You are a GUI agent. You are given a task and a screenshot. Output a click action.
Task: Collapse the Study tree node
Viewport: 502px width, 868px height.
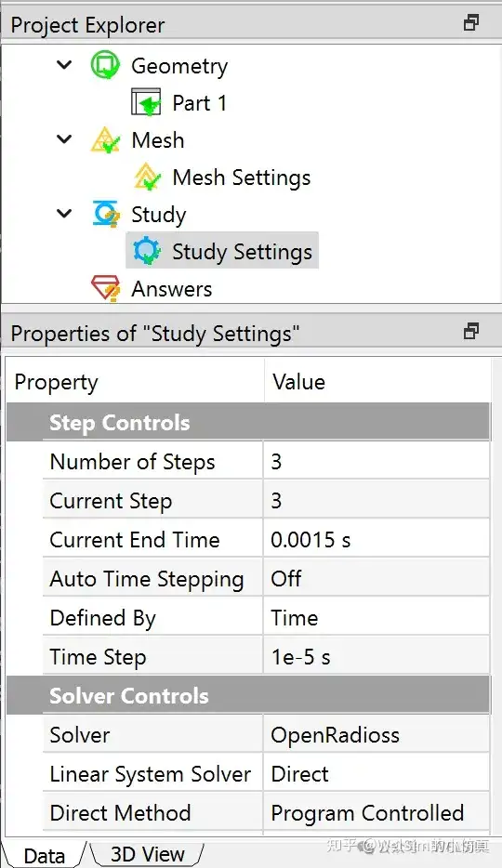[65, 213]
